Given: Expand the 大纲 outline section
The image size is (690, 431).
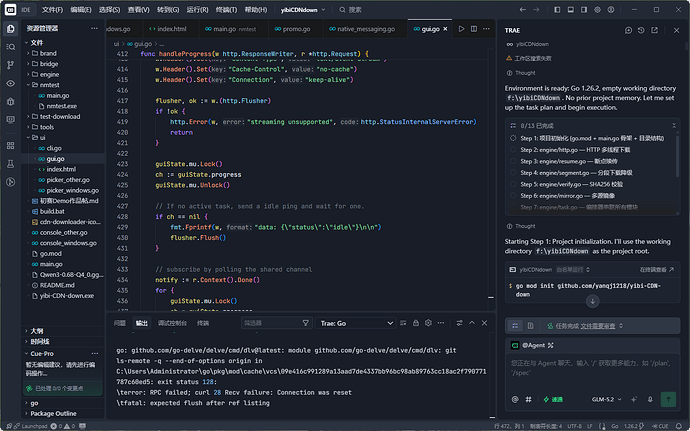Looking at the screenshot, I should 64,331.
